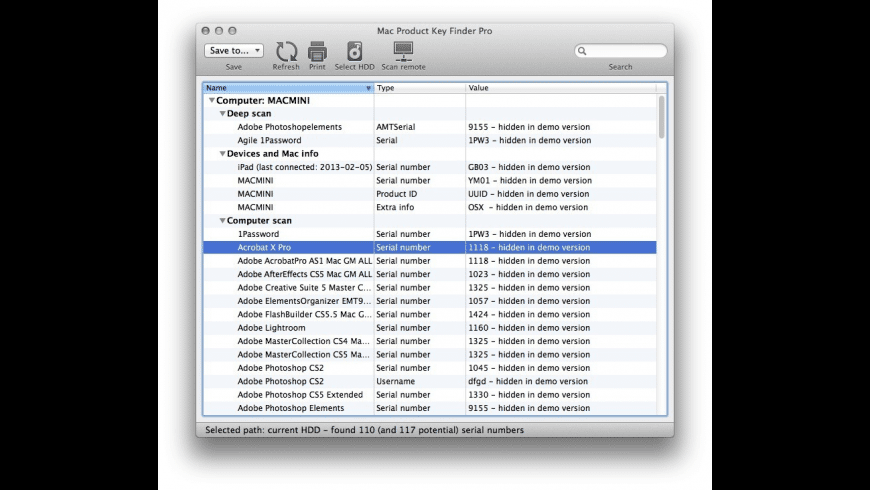Sort by the Type column header
This screenshot has width=870, height=490.
[x=418, y=88]
